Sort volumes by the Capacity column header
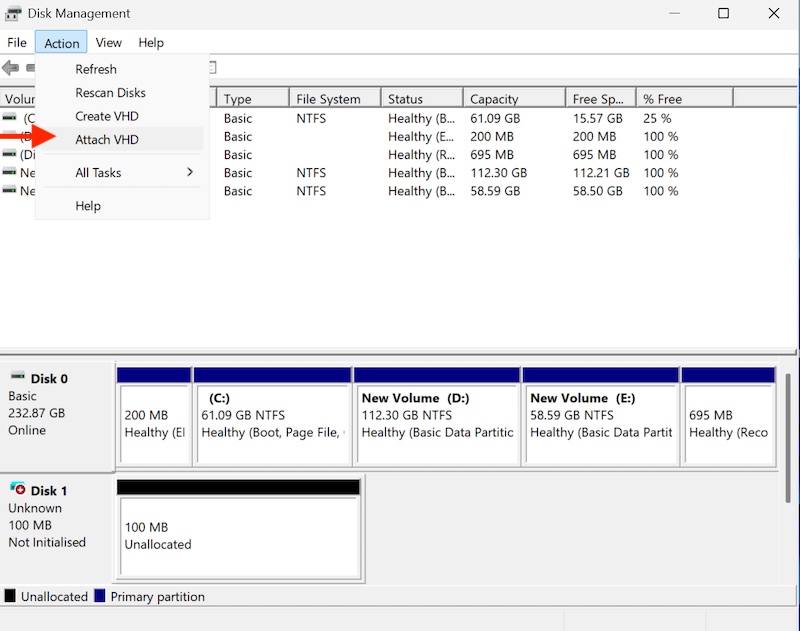The image size is (800, 631). (x=494, y=99)
